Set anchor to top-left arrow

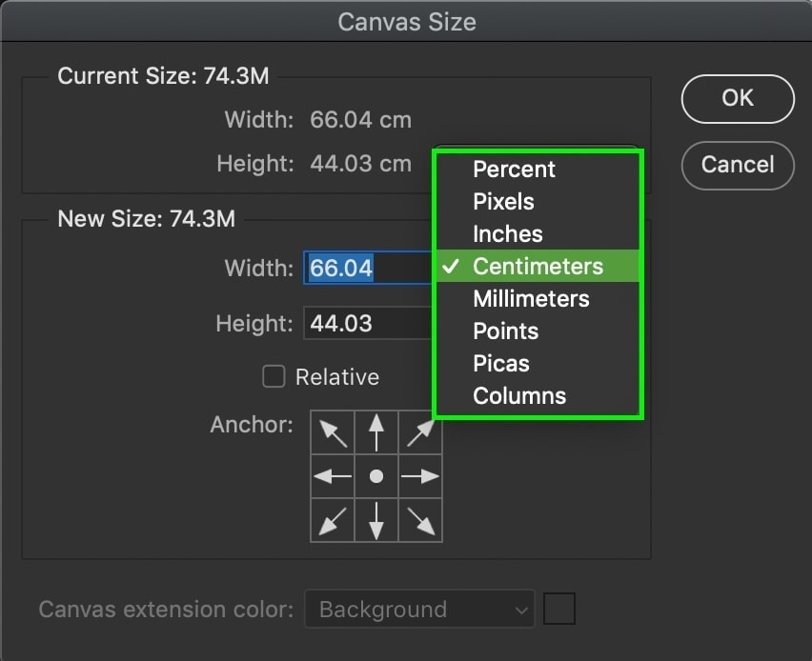[x=333, y=432]
